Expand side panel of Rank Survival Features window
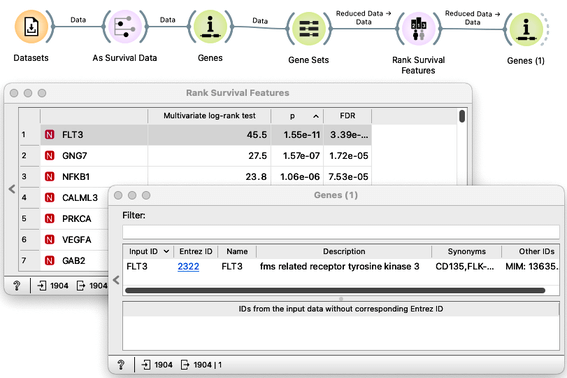Image resolution: width=567 pixels, height=378 pixels. pos(12,189)
